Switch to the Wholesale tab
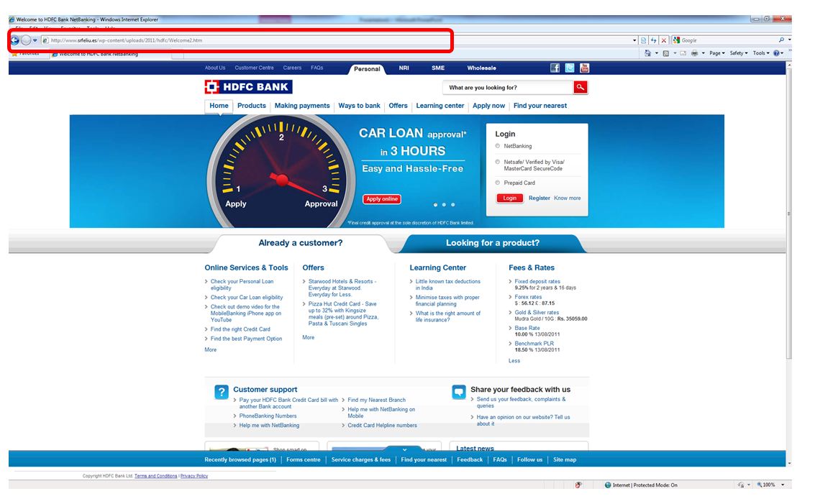This screenshot has width=815, height=504. point(481,68)
